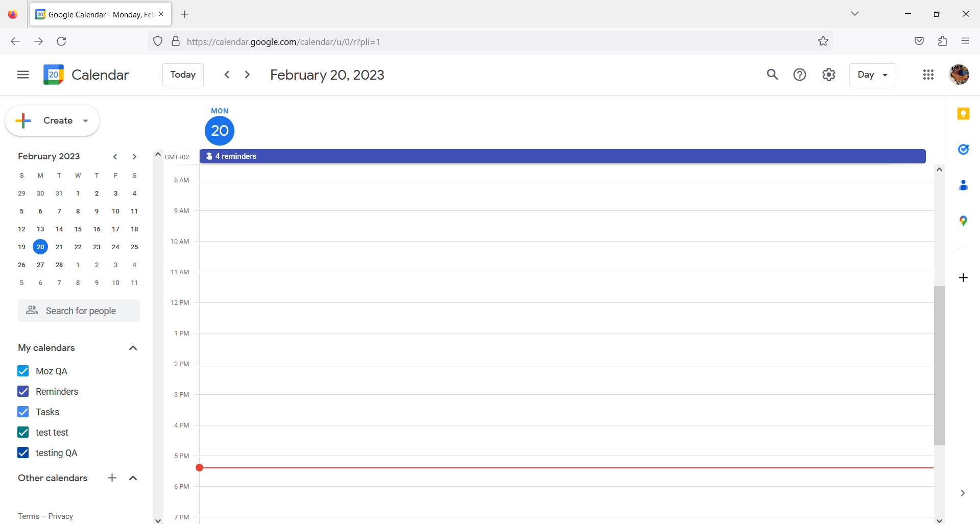Open Google Contacts side panel
Viewport: 980px width, 524px height.
pos(963,185)
